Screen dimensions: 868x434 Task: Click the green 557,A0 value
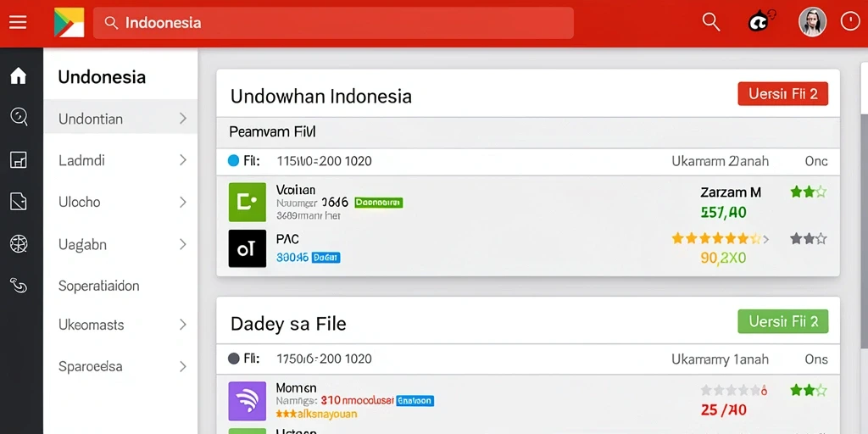coord(723,212)
